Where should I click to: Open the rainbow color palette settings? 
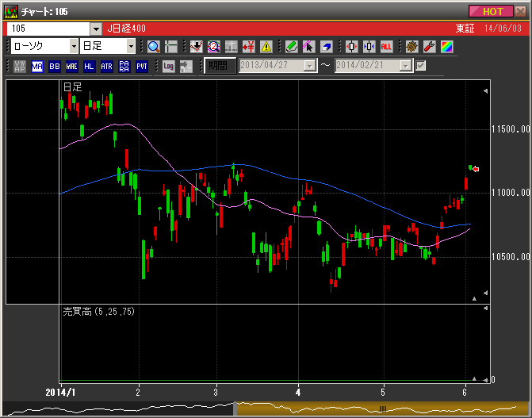446,47
